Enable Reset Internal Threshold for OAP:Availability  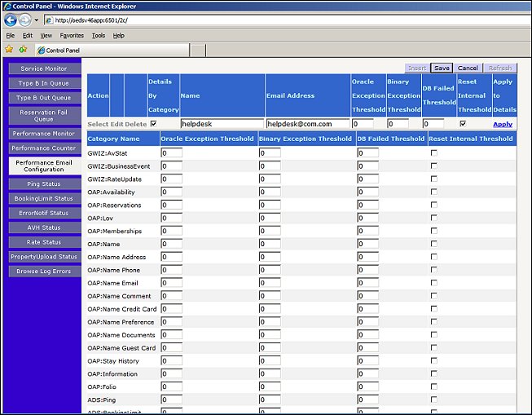(433, 192)
